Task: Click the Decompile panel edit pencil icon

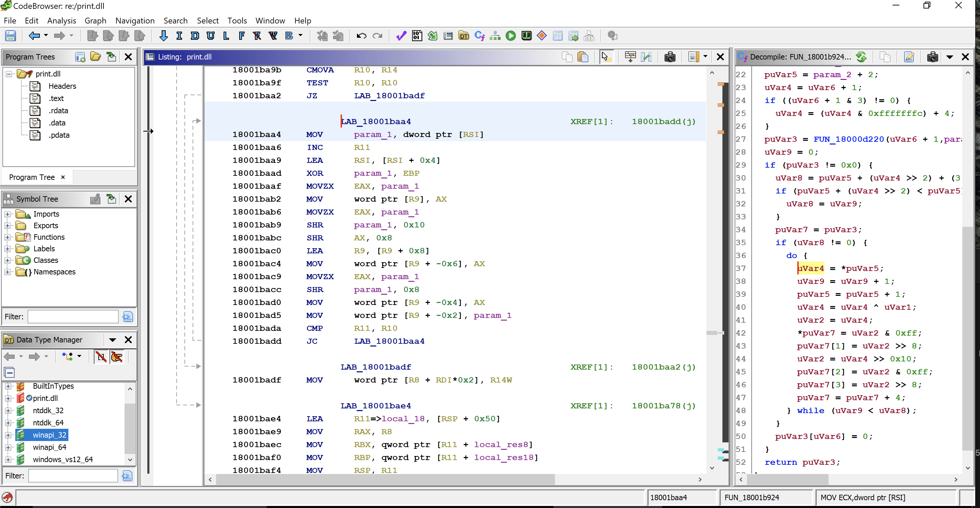Action: (909, 57)
